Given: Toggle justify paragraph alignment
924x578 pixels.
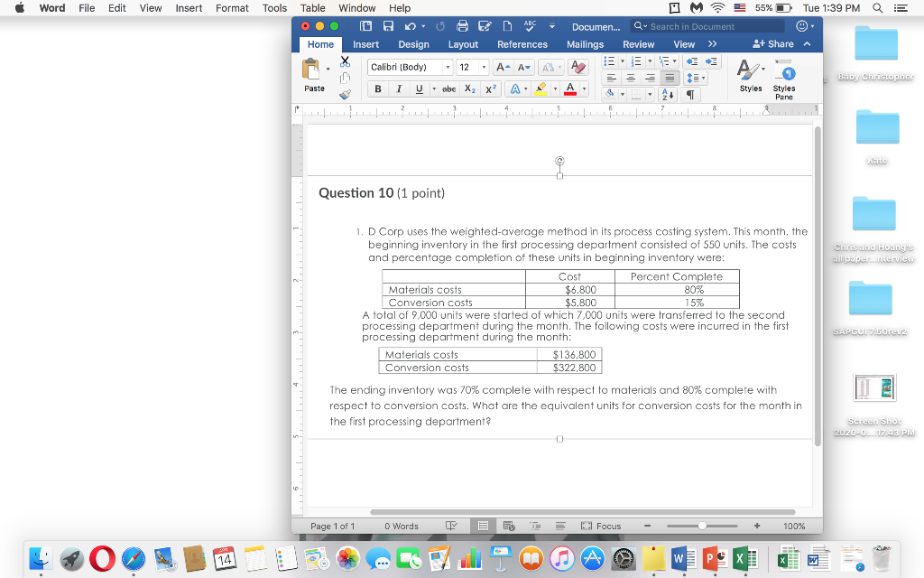Looking at the screenshot, I should pos(670,78).
